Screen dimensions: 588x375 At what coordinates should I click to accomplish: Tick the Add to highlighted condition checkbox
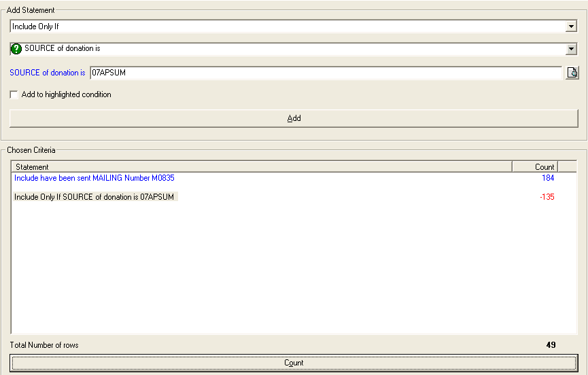tap(14, 95)
